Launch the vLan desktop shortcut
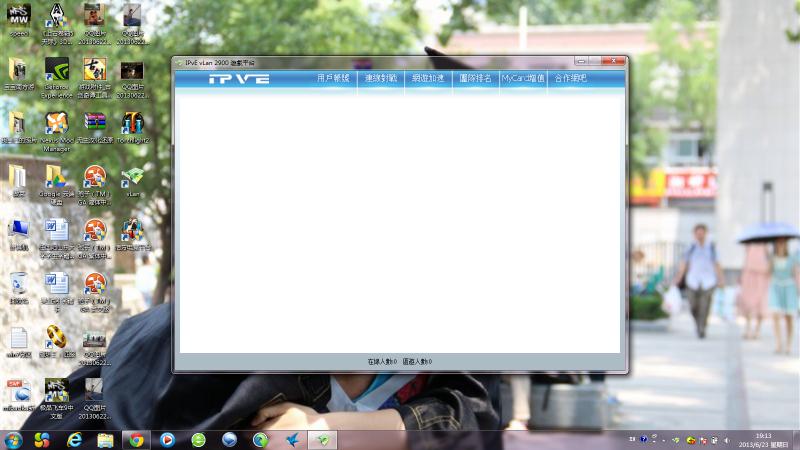The height and width of the screenshot is (450, 800). coord(133,182)
